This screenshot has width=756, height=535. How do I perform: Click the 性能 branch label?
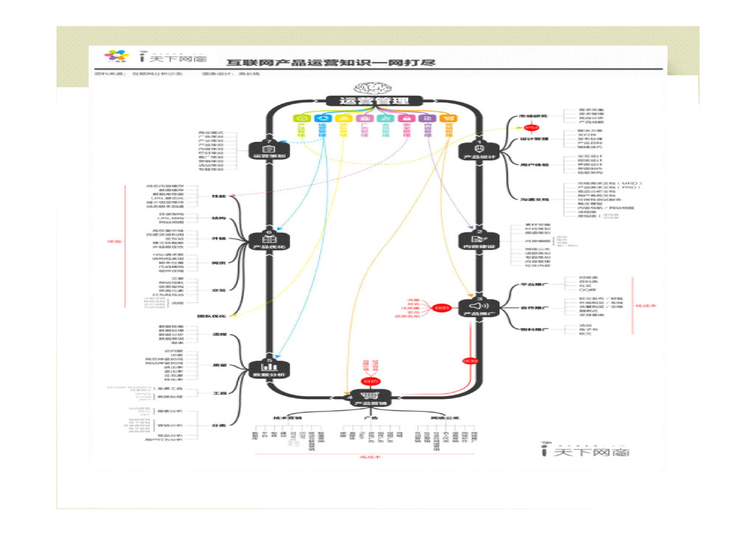pyautogui.click(x=219, y=196)
